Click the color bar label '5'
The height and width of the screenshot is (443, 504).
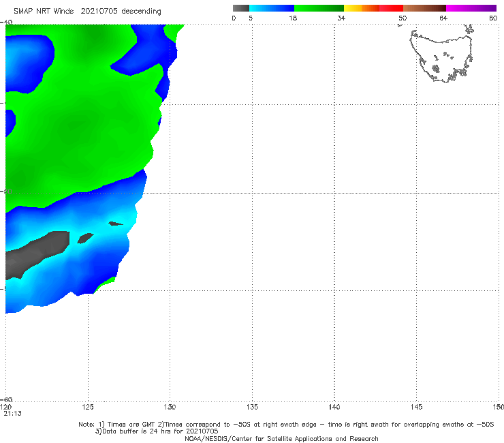251,18
